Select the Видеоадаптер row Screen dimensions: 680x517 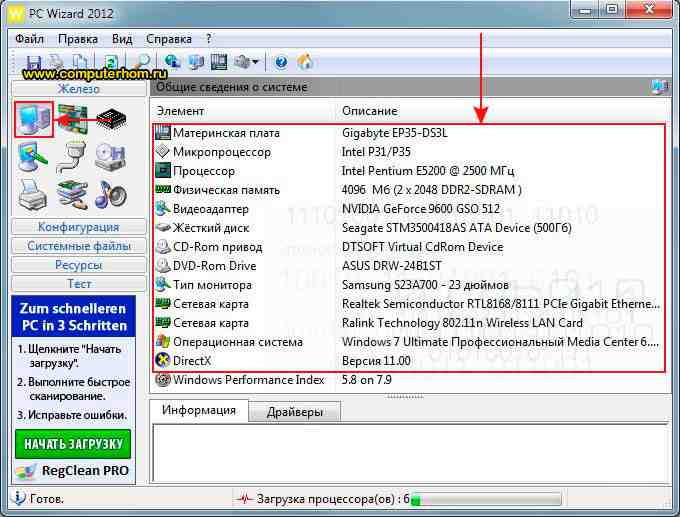tap(409, 209)
